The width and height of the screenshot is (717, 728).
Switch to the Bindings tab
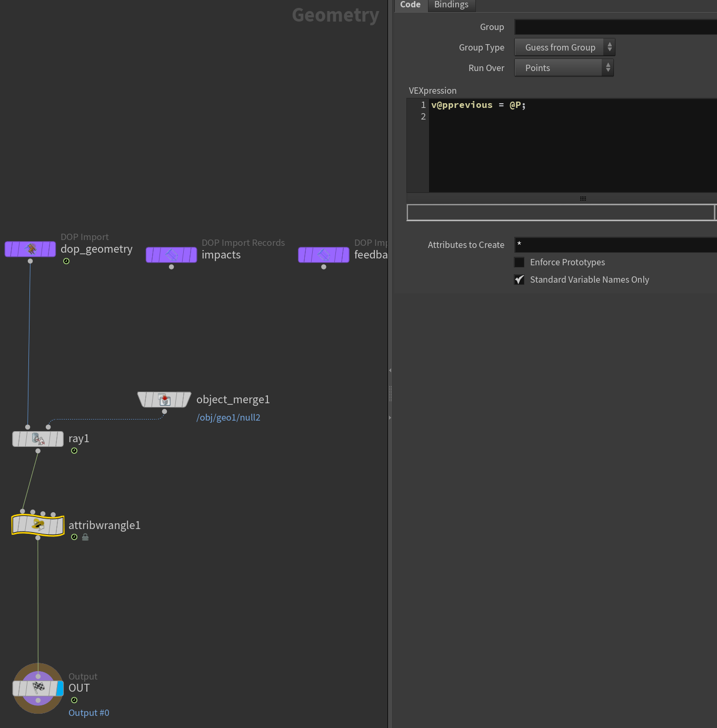451,5
